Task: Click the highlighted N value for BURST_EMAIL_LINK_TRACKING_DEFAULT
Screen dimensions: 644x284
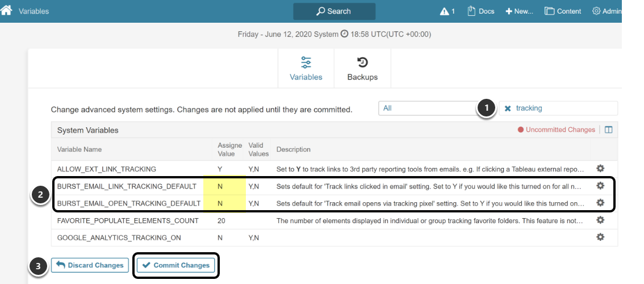Action: 220,186
